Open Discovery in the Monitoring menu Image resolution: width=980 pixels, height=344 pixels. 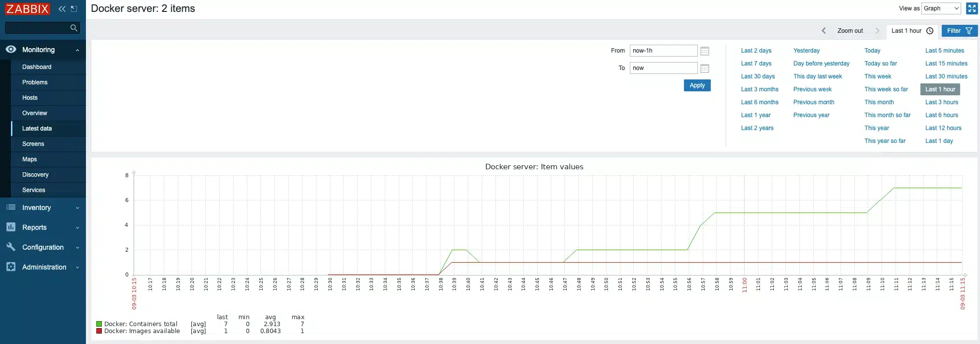tap(35, 175)
